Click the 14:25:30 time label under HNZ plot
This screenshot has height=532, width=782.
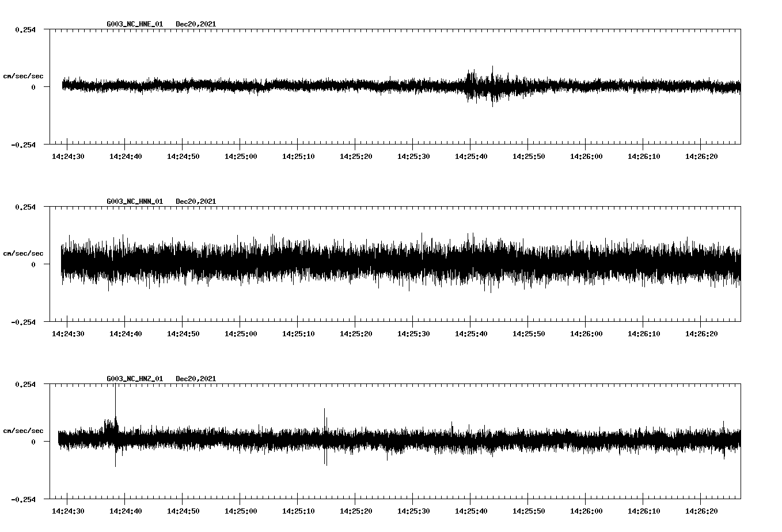click(x=413, y=511)
